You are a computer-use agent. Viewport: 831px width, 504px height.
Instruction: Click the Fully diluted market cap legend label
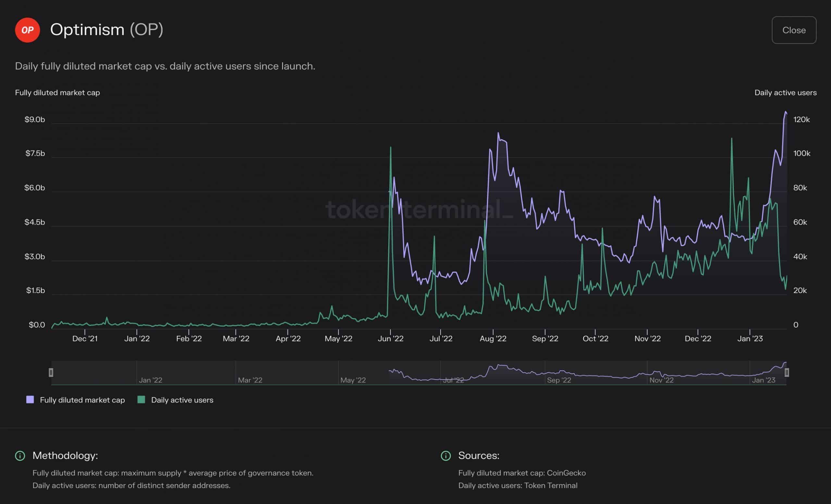pos(82,400)
